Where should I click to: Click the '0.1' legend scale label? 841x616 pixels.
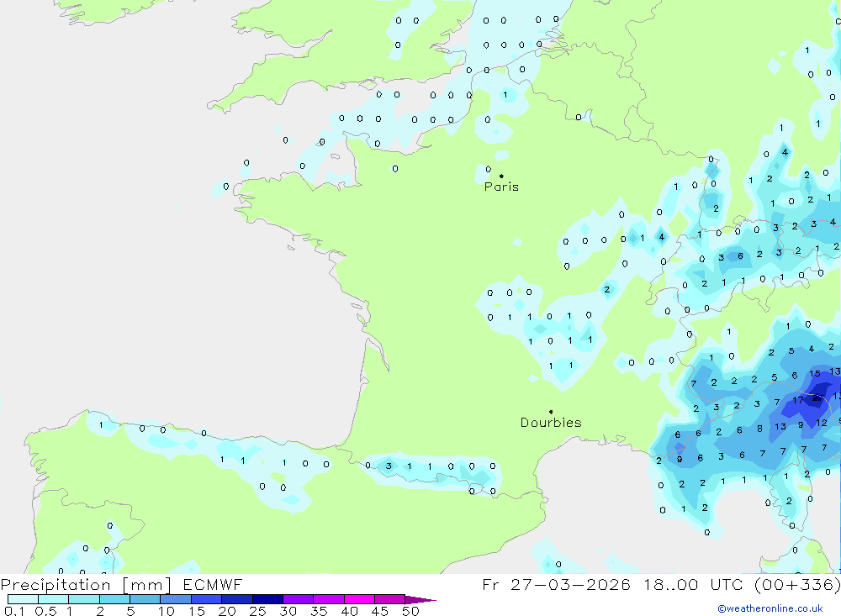(14, 611)
